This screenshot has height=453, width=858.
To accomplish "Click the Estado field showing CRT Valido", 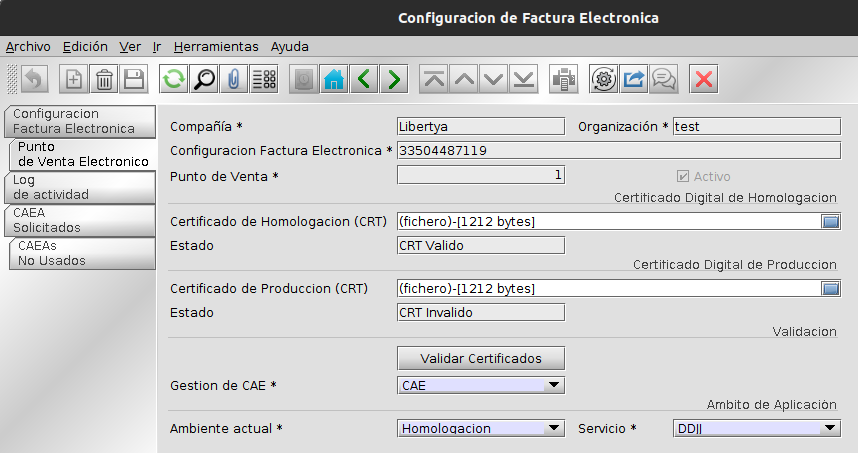I will pos(481,246).
